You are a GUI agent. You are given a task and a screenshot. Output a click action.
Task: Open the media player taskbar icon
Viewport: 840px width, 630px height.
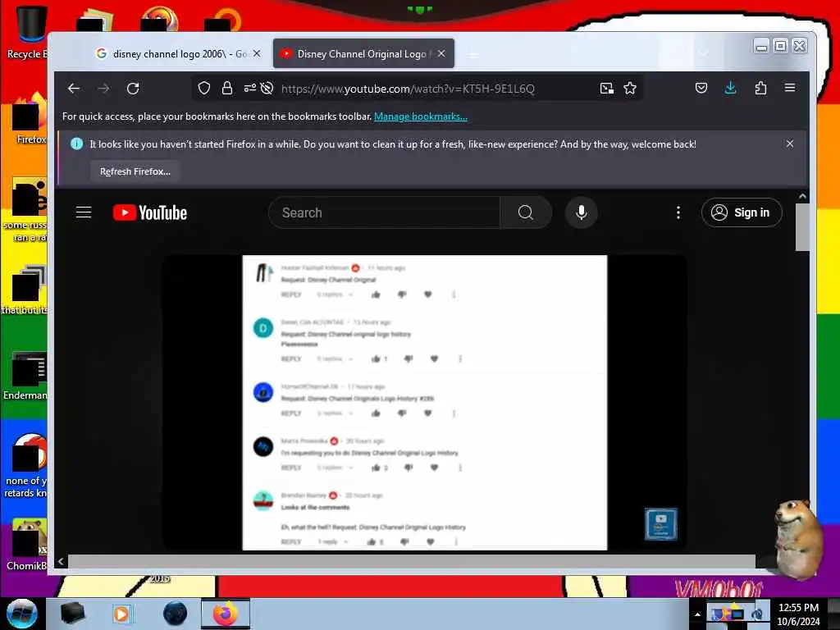coord(121,614)
